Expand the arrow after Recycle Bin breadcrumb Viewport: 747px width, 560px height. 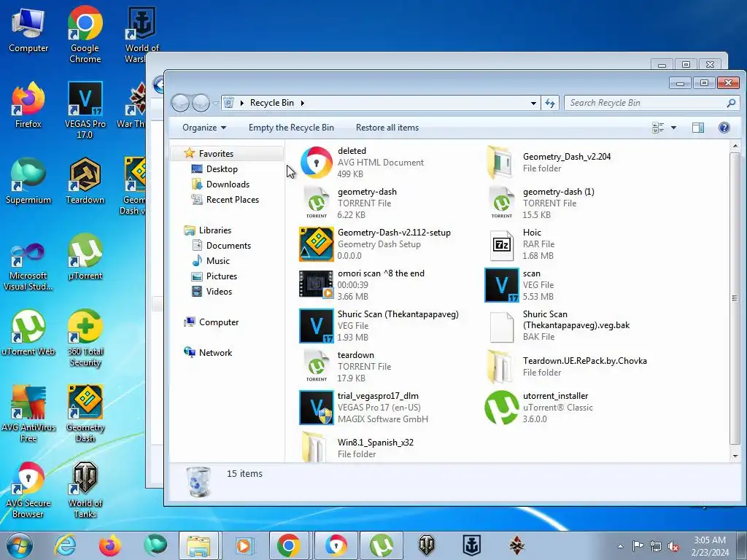[302, 103]
